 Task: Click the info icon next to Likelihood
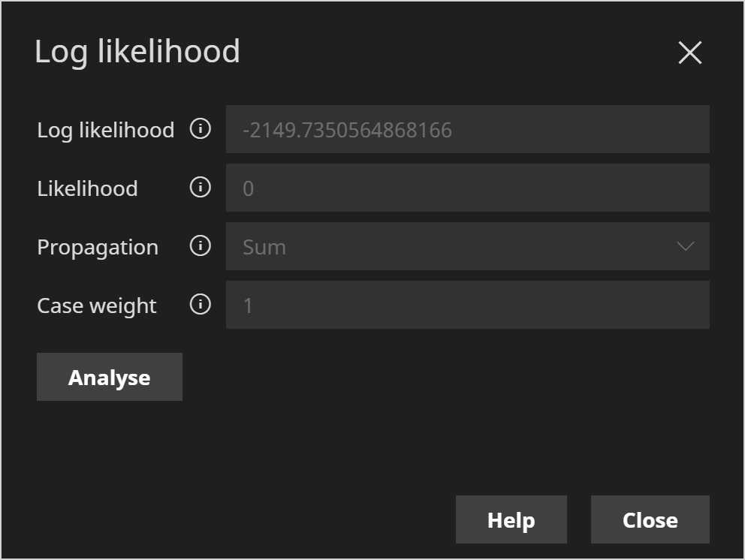(x=199, y=188)
